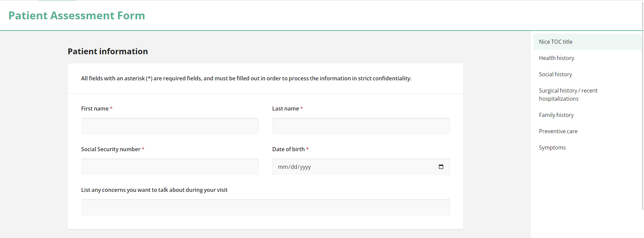This screenshot has height=238, width=644.
Task: Open Surgical history / recent hospitalizations section
Action: (x=568, y=94)
